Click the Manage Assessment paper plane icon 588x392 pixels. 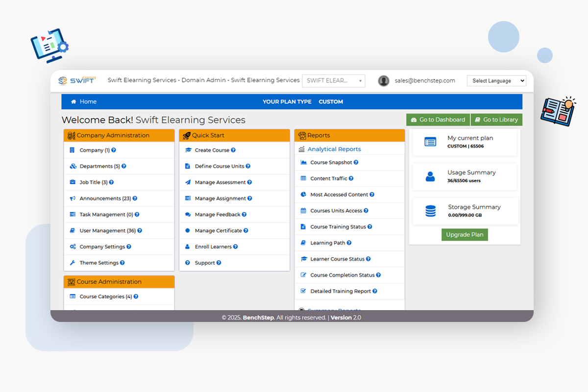pos(188,182)
